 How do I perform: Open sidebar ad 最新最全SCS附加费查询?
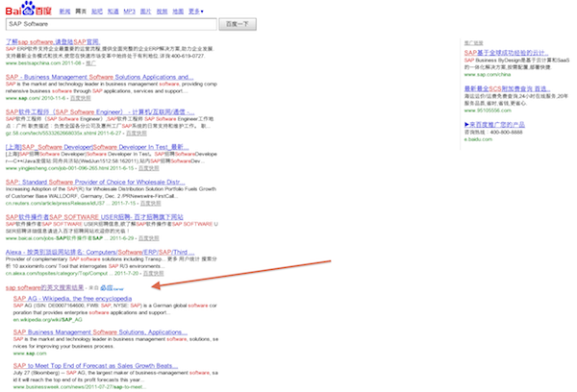click(x=508, y=88)
